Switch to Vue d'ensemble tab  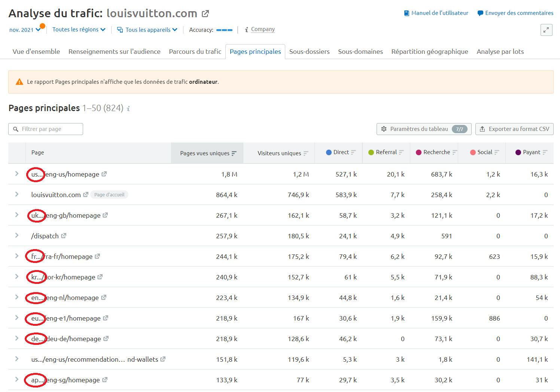[36, 52]
